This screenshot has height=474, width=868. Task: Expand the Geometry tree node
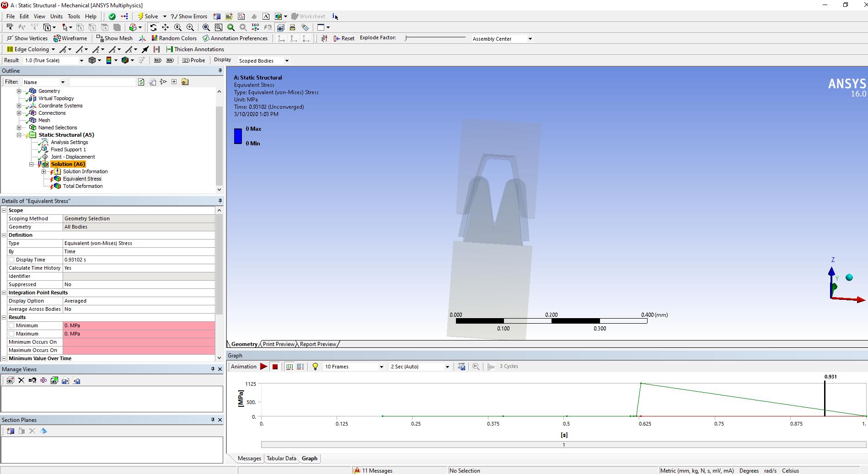click(x=19, y=91)
